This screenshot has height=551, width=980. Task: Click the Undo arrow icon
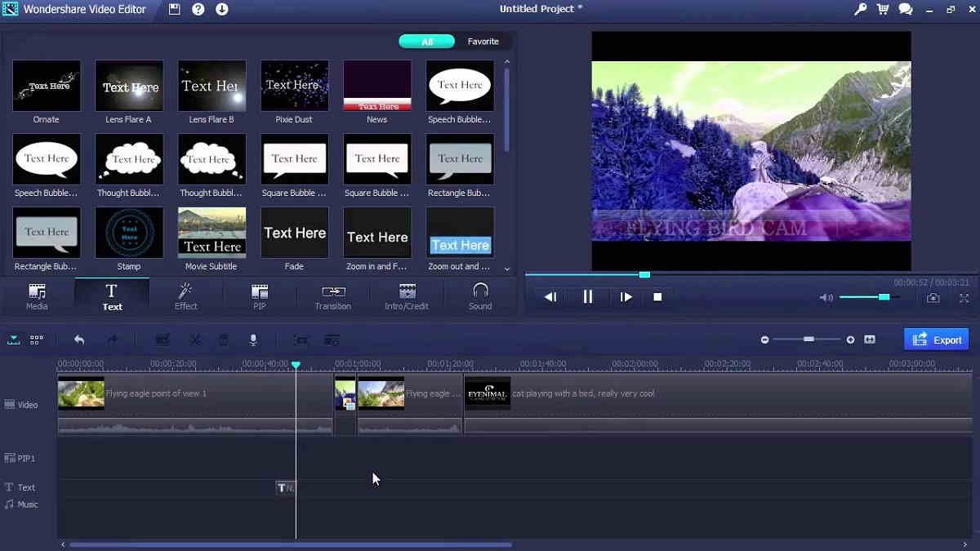coord(78,340)
